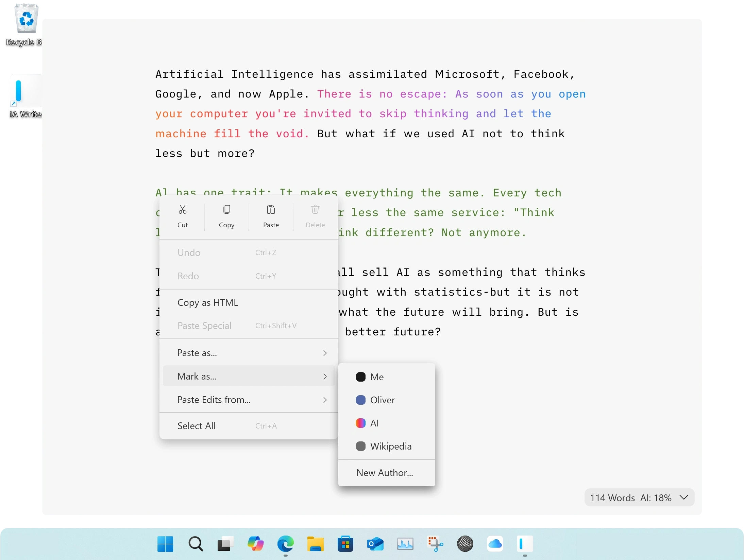This screenshot has width=744, height=560.
Task: Open the Paste Edits from… submenu
Action: pos(249,400)
